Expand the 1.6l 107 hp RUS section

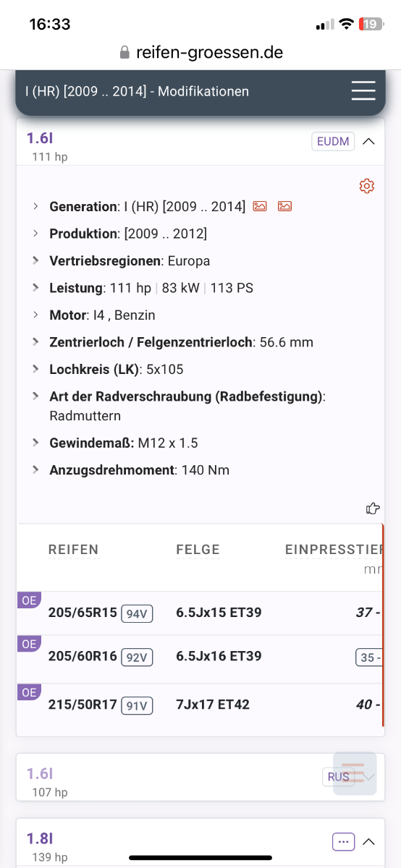point(368,777)
